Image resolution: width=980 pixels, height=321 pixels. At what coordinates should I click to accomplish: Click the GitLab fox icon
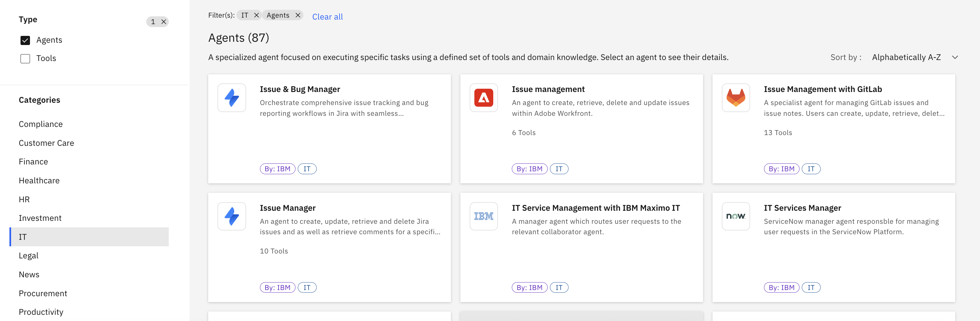[x=735, y=98]
